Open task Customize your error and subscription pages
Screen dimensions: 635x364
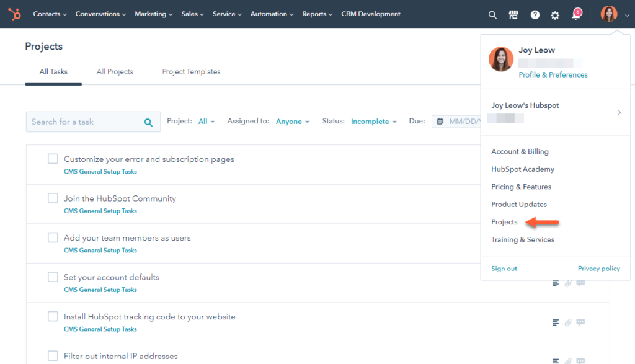tap(149, 159)
